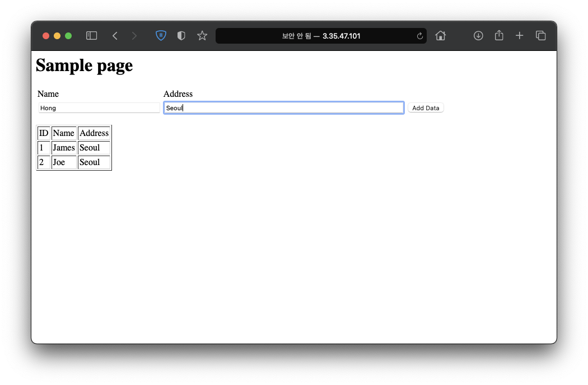Image resolution: width=588 pixels, height=385 pixels.
Task: Show downloads with the arrow icon
Action: click(478, 36)
